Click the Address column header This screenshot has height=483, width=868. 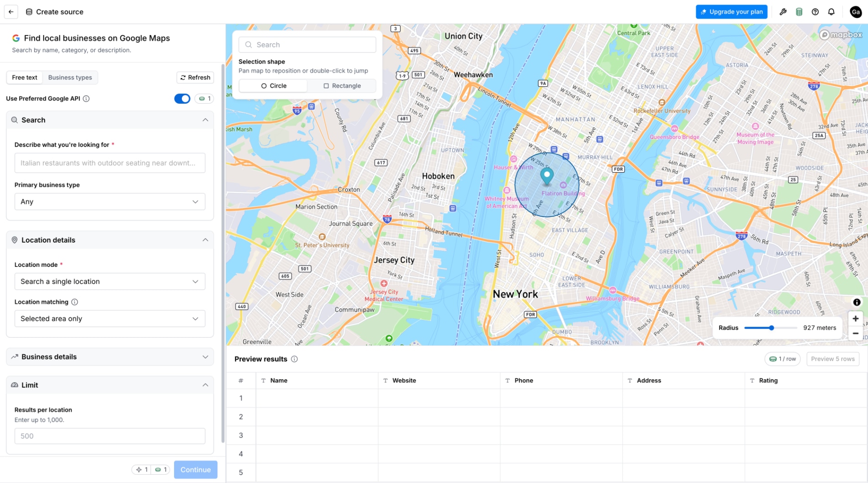click(x=684, y=381)
